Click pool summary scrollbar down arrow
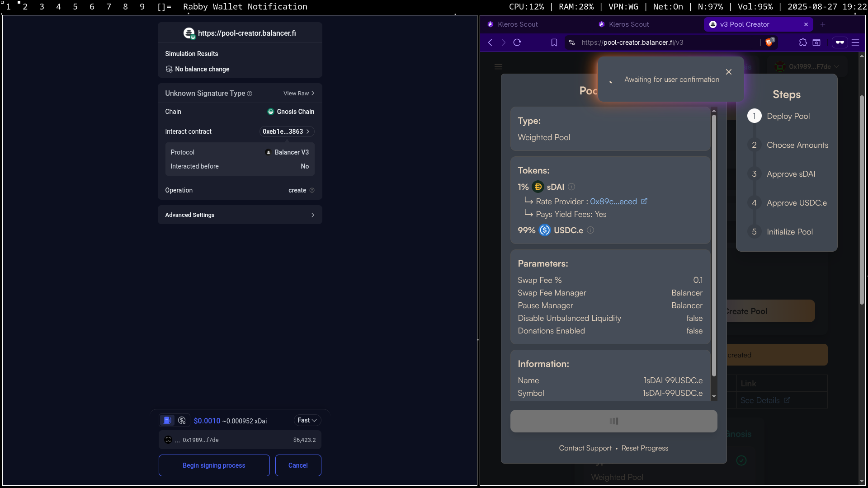The image size is (868, 488). tap(714, 397)
